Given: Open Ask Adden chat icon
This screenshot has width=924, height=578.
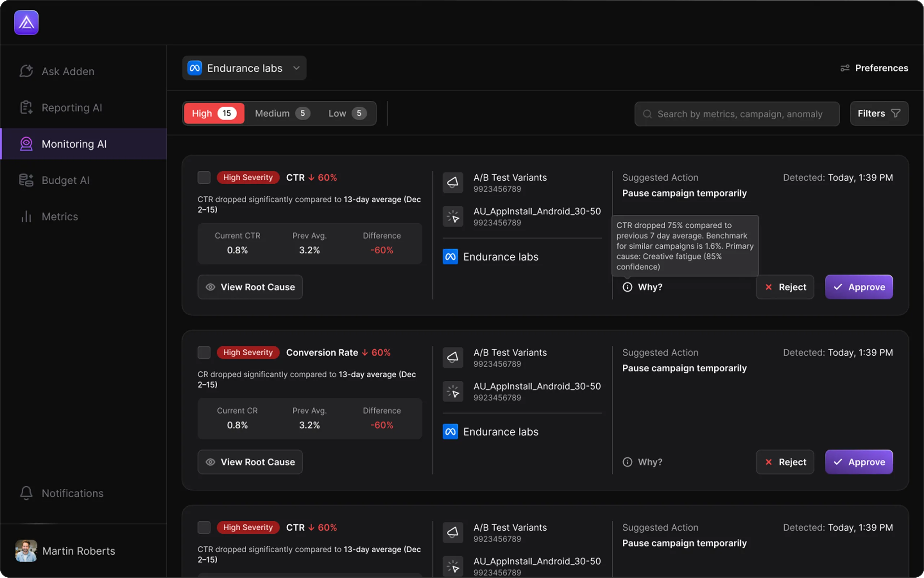Looking at the screenshot, I should click(26, 71).
